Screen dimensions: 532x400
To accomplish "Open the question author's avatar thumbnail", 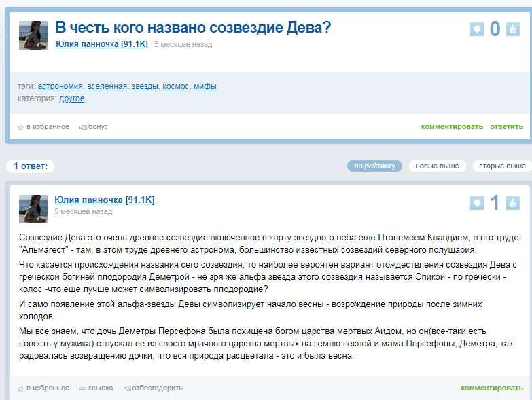I will click(x=33, y=35).
